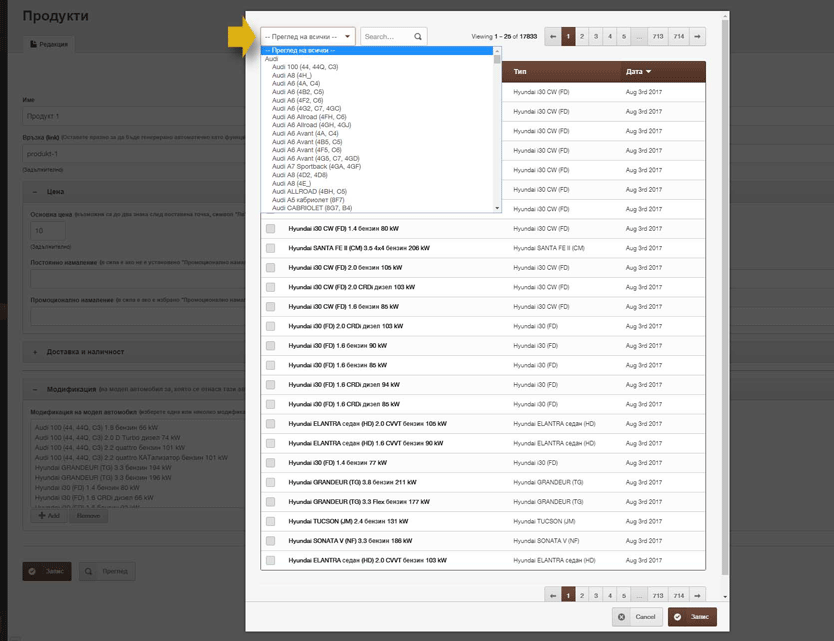Open the "Преглед на всички" filter dropdown
The image size is (834, 641).
click(x=308, y=37)
